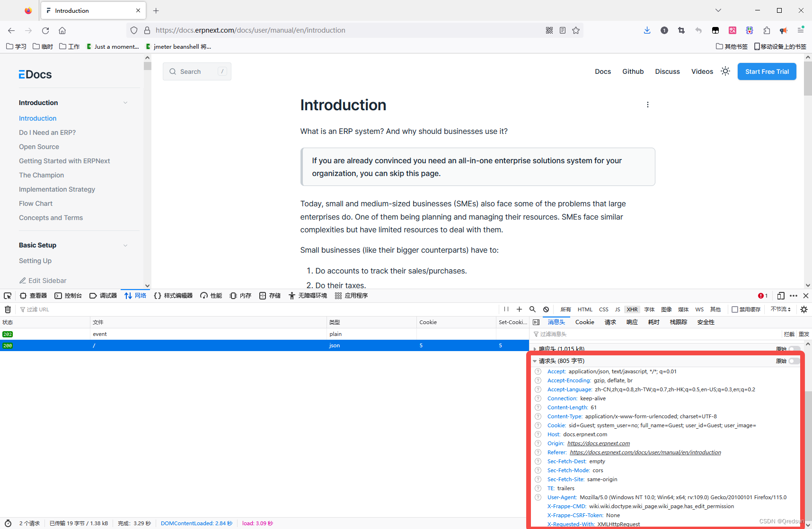Open a new browser tab
The width and height of the screenshot is (812, 529).
point(156,10)
